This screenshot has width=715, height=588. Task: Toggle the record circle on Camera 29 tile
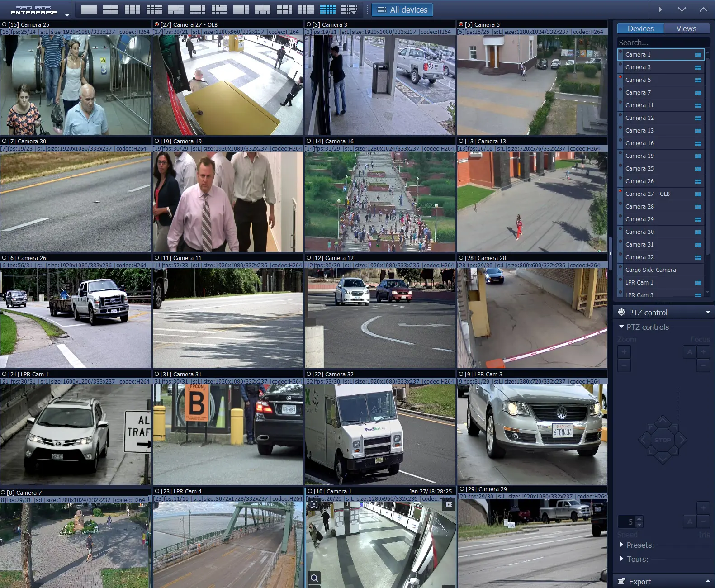[x=462, y=489]
